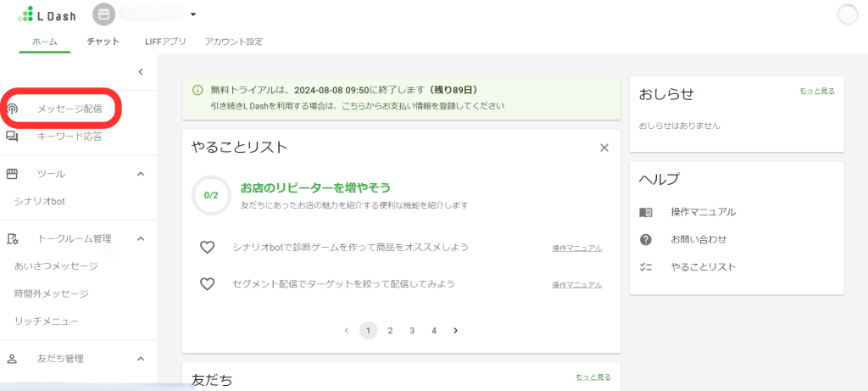Collapse the トークルーム管理 section
The width and height of the screenshot is (868, 391).
pos(141,239)
